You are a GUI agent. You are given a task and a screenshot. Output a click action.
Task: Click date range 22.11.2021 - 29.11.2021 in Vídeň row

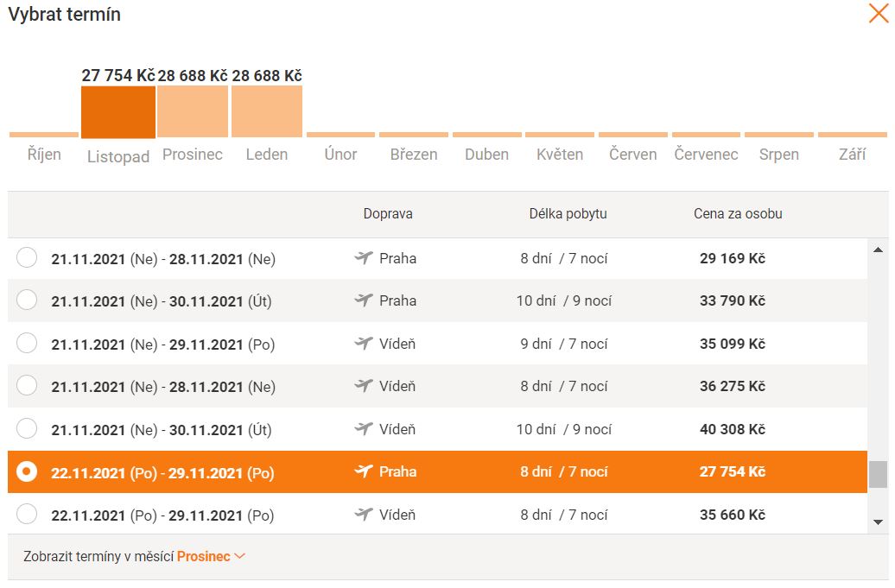point(162,515)
